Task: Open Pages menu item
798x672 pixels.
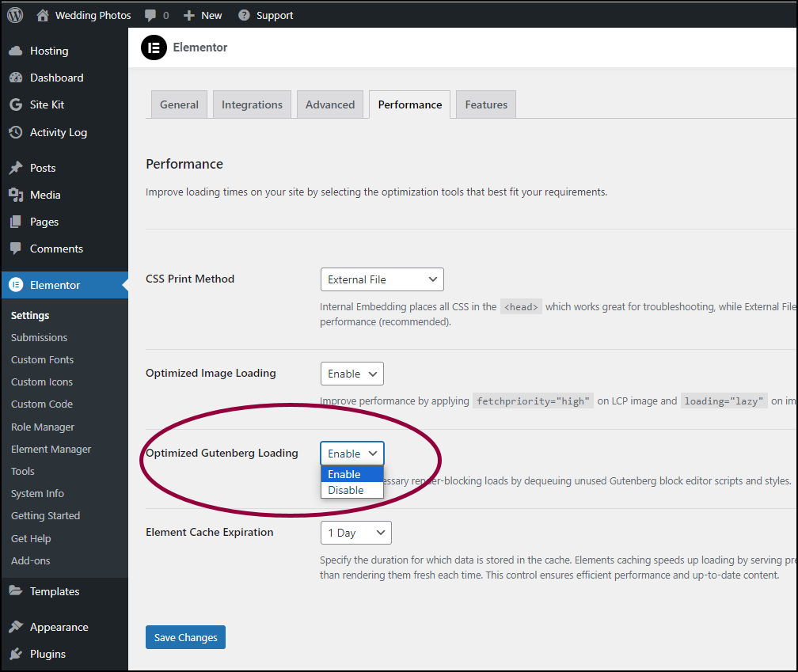Action: [44, 222]
